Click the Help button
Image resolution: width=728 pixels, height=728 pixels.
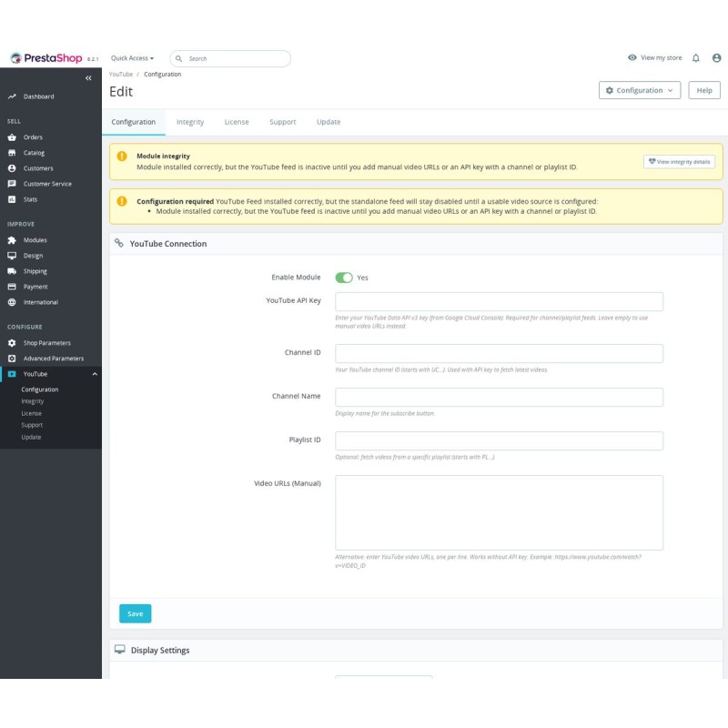coord(703,90)
